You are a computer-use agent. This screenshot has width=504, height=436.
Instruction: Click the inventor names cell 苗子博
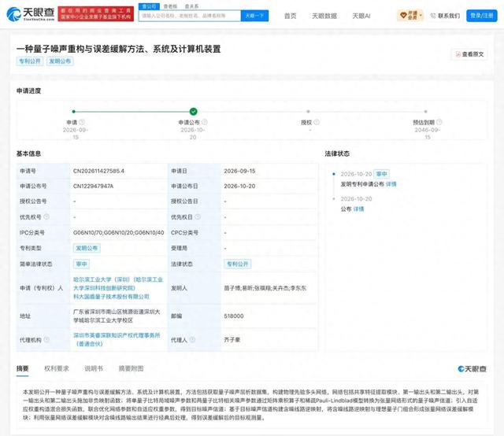pos(265,288)
